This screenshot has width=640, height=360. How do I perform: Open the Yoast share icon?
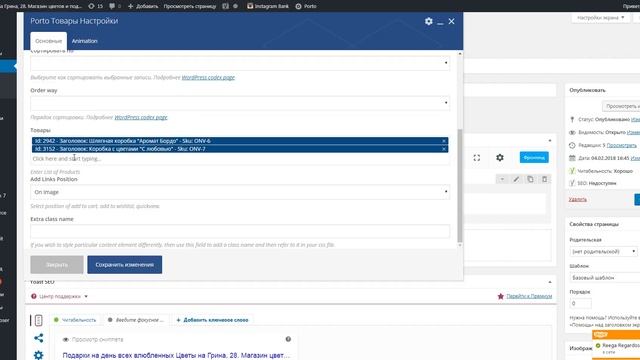[38, 338]
